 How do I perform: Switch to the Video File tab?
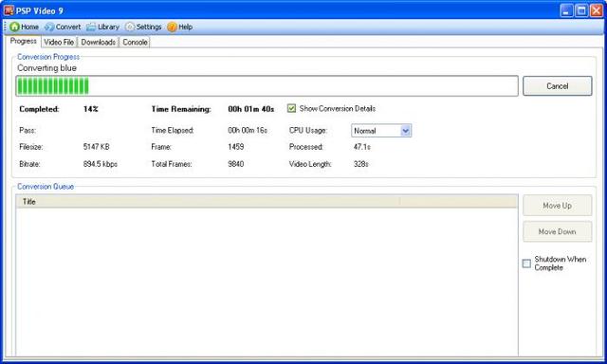[59, 42]
